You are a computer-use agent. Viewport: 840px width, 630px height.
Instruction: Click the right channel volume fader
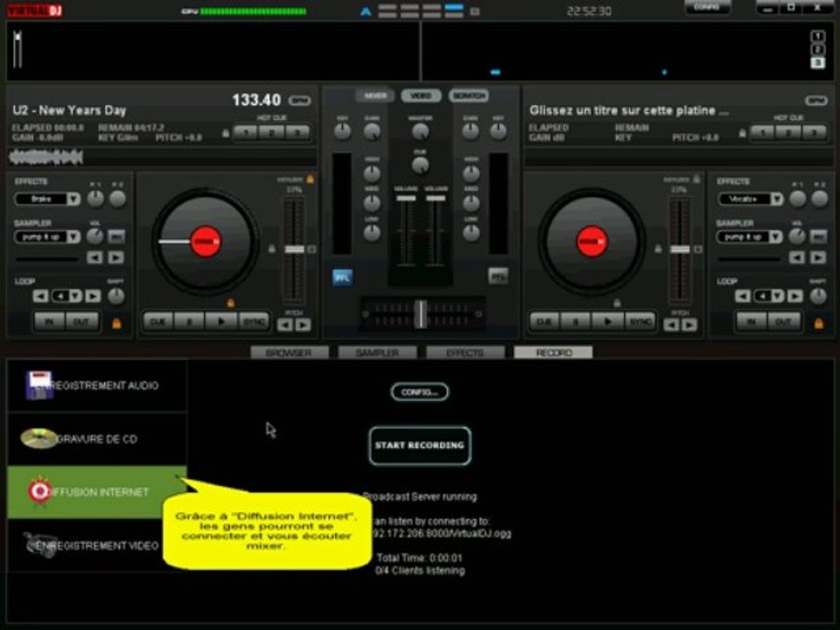point(436,199)
